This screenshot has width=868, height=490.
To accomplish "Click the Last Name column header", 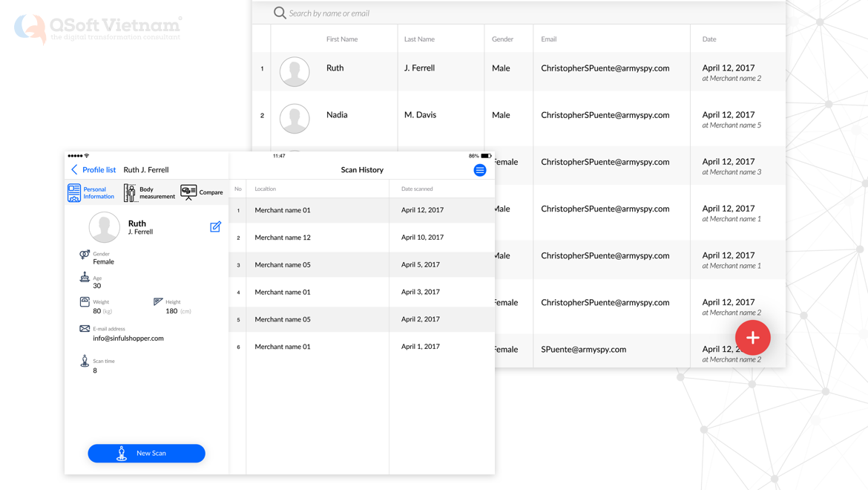I will point(419,39).
